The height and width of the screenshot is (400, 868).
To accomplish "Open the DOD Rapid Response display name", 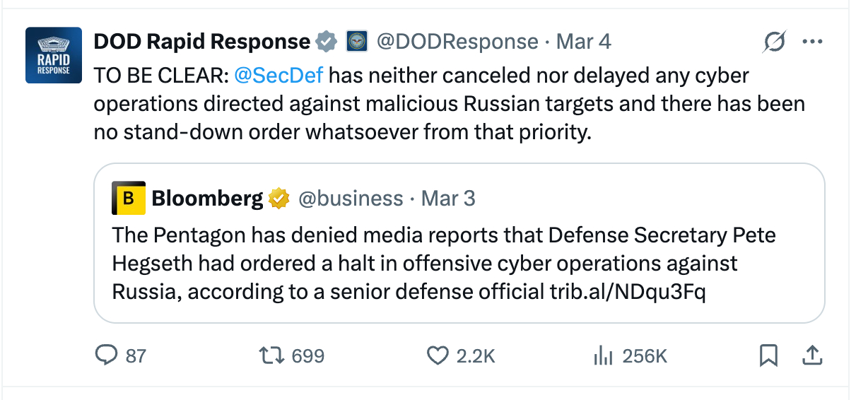I will point(202,42).
